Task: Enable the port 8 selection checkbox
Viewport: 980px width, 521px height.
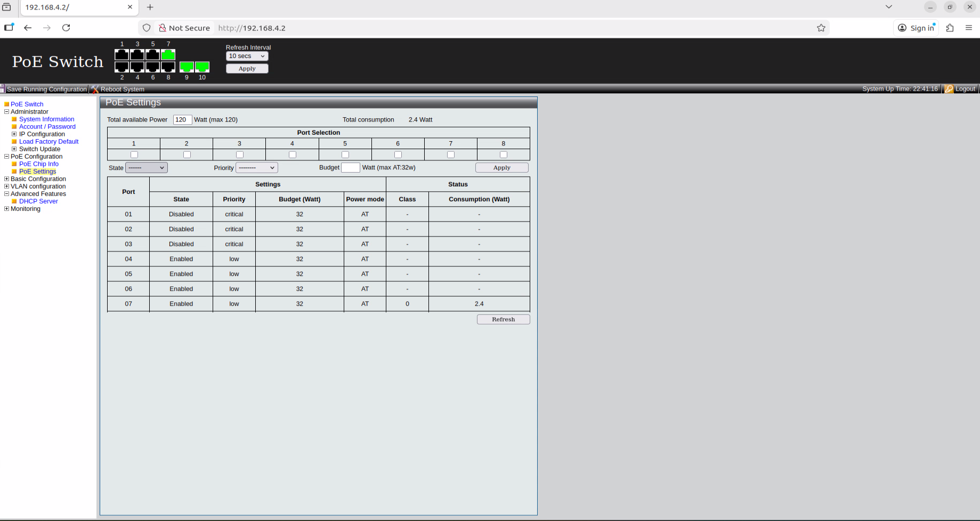Action: click(x=504, y=155)
